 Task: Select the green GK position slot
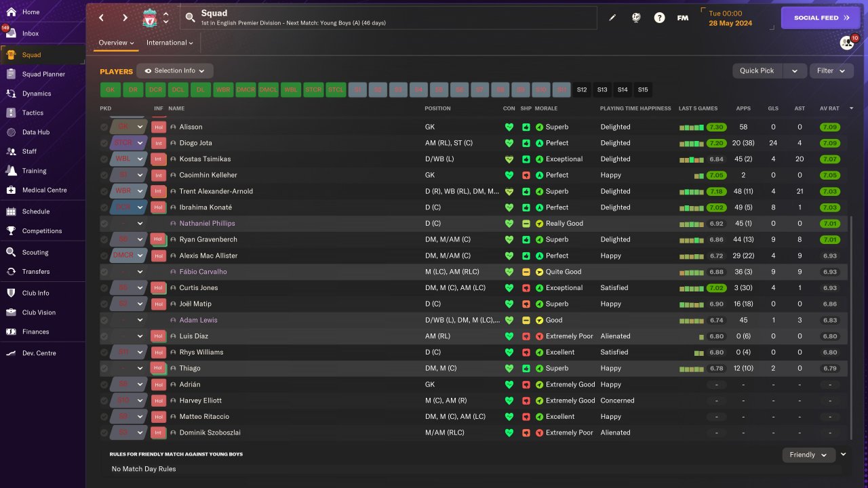(110, 89)
